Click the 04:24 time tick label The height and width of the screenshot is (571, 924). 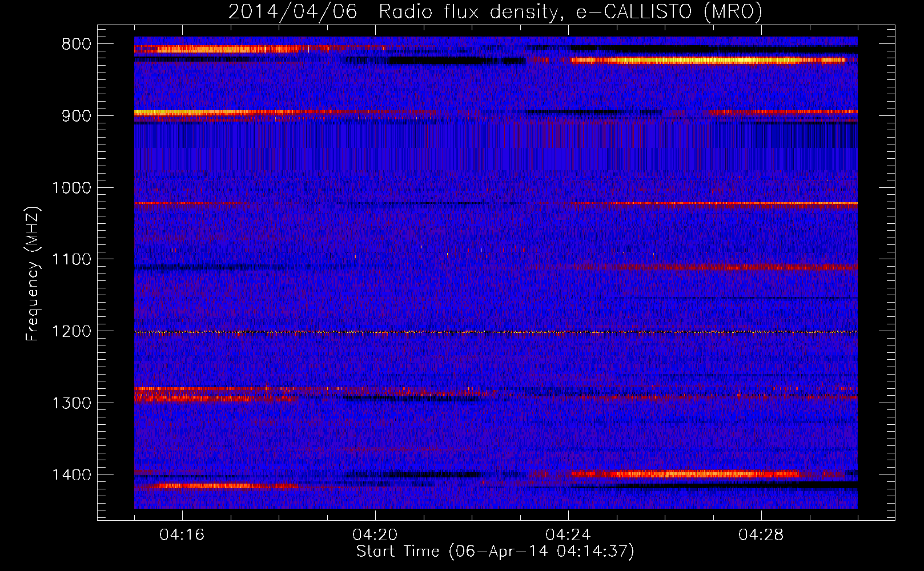pos(568,535)
